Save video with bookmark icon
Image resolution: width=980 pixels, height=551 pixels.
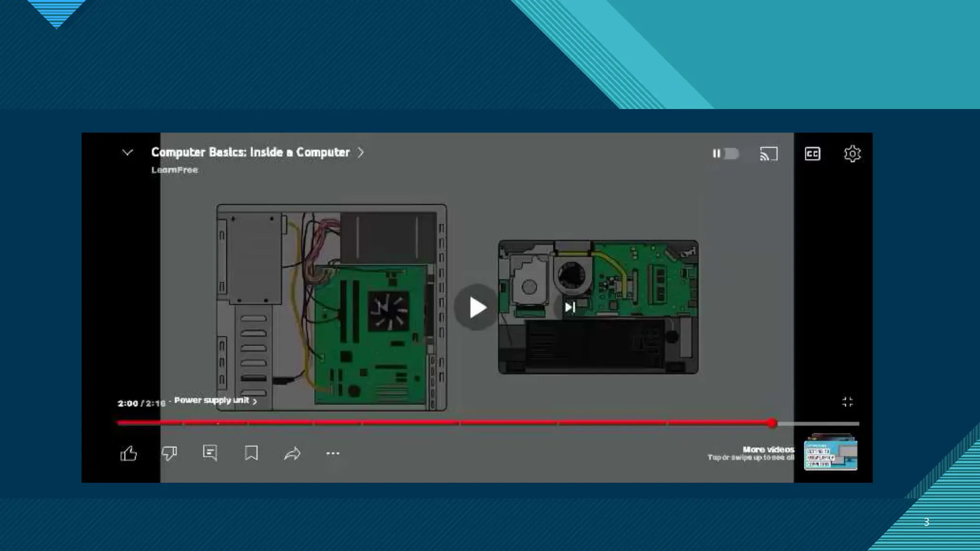click(x=251, y=452)
